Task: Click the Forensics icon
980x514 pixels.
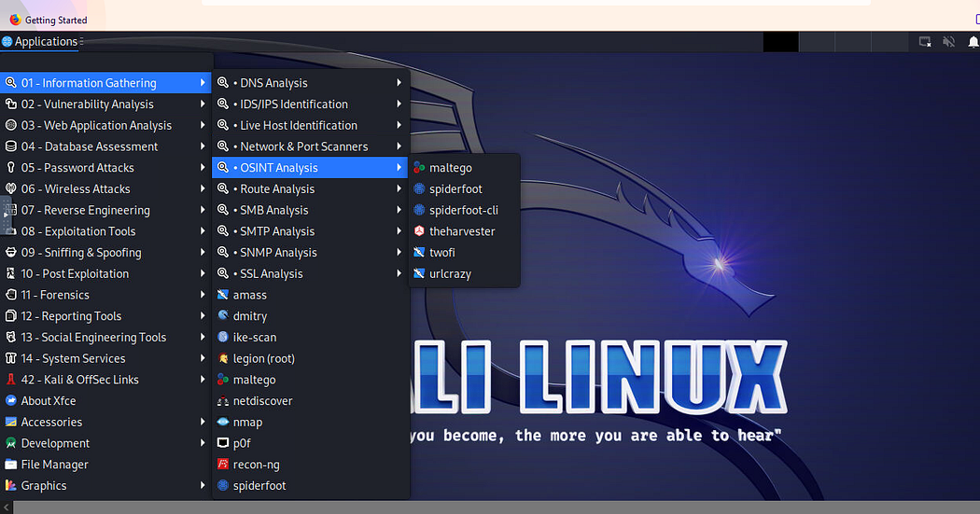Action: pyautogui.click(x=10, y=295)
